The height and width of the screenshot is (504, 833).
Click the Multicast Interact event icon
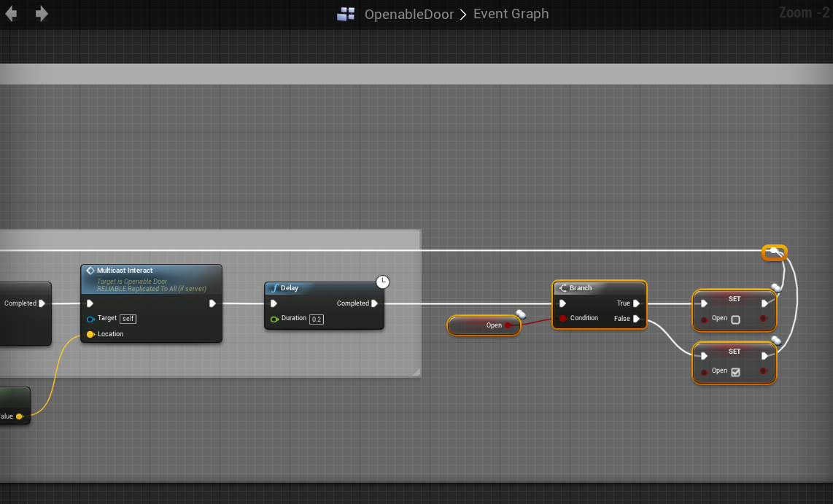[90, 271]
